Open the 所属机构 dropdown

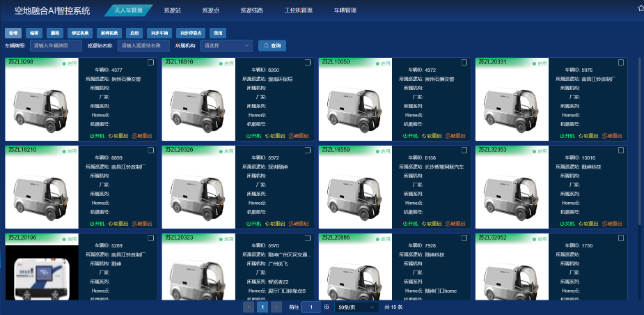[x=226, y=45]
